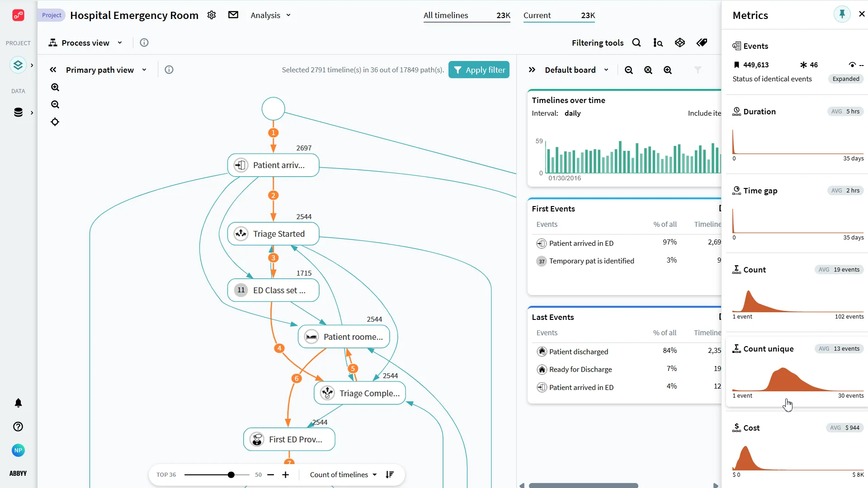Open NP user profile avatar
Viewport: 868px width, 488px height.
(18, 450)
